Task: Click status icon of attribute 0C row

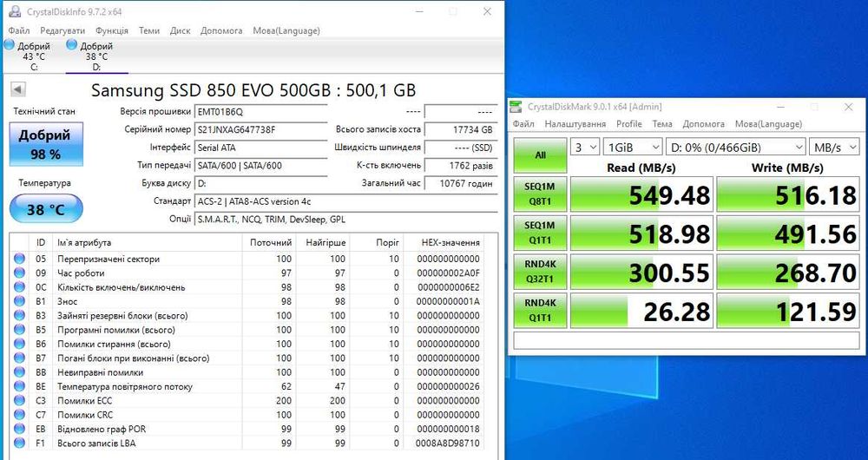Action: 19,287
